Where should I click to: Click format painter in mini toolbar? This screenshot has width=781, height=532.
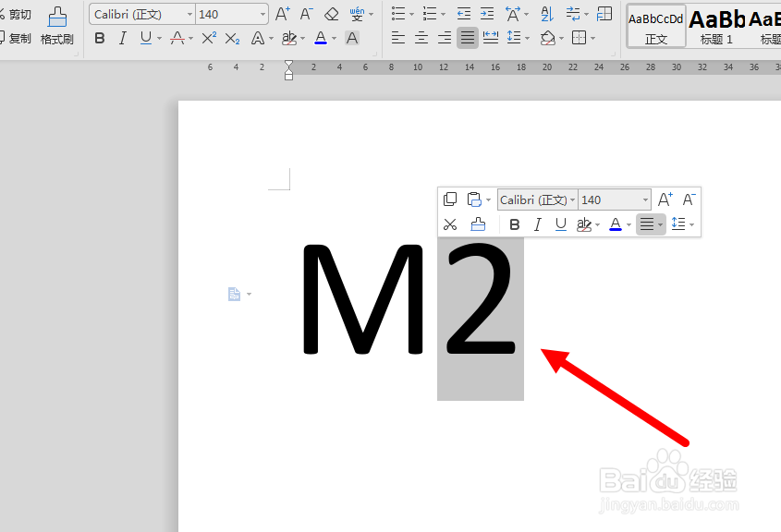point(478,224)
